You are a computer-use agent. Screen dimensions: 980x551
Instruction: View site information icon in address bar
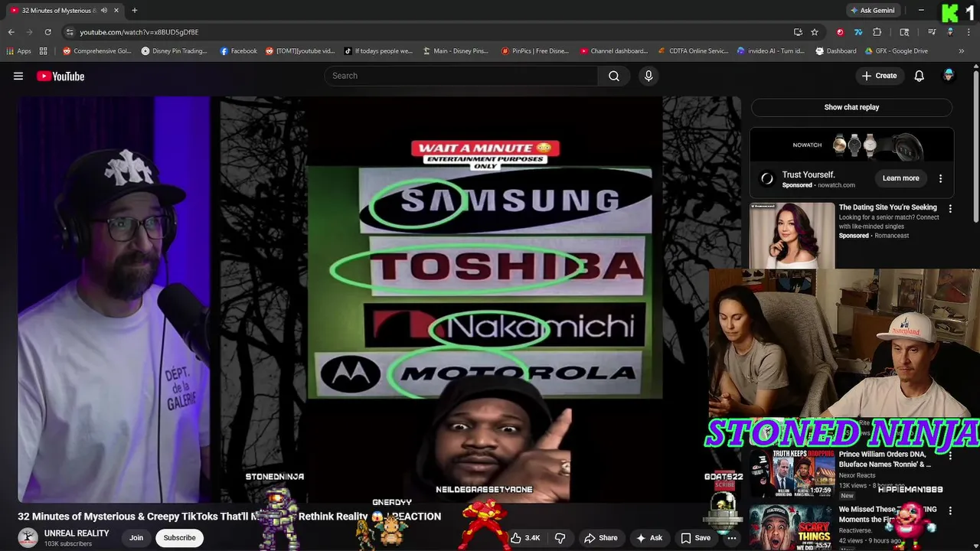click(x=70, y=32)
